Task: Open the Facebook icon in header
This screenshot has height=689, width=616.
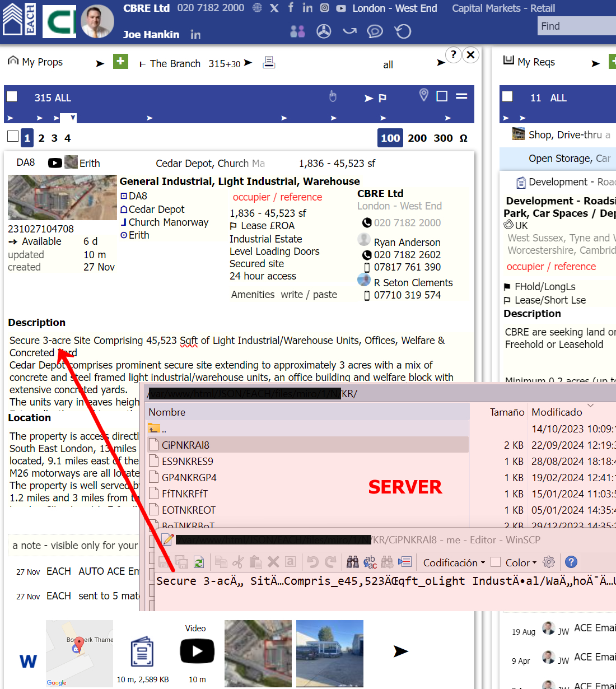Action: 291,7
